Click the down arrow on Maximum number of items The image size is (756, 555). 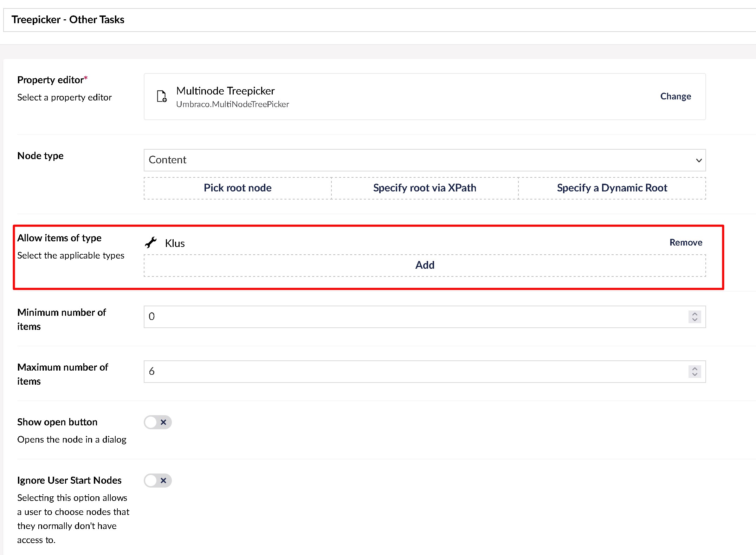coord(694,374)
